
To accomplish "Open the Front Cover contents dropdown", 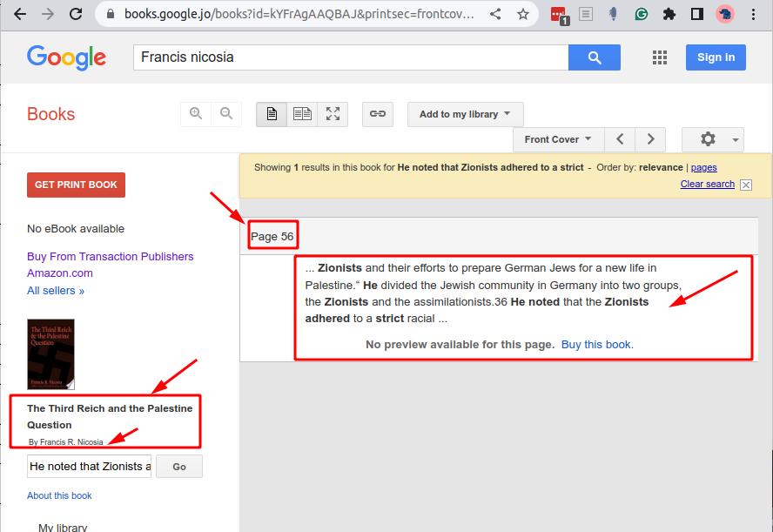I will click(557, 139).
